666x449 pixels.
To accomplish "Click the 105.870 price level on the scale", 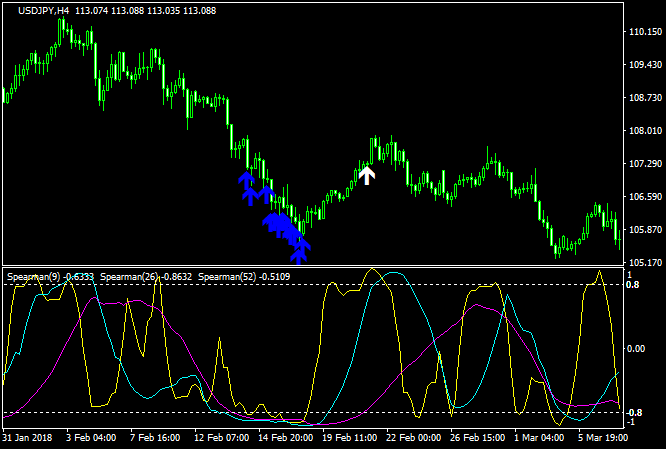I will pos(645,229).
